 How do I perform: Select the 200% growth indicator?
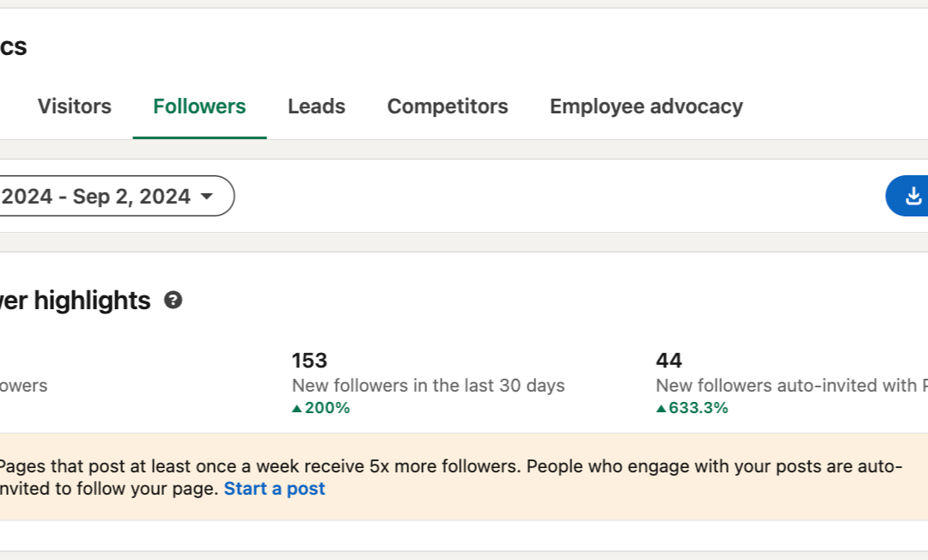coord(322,407)
